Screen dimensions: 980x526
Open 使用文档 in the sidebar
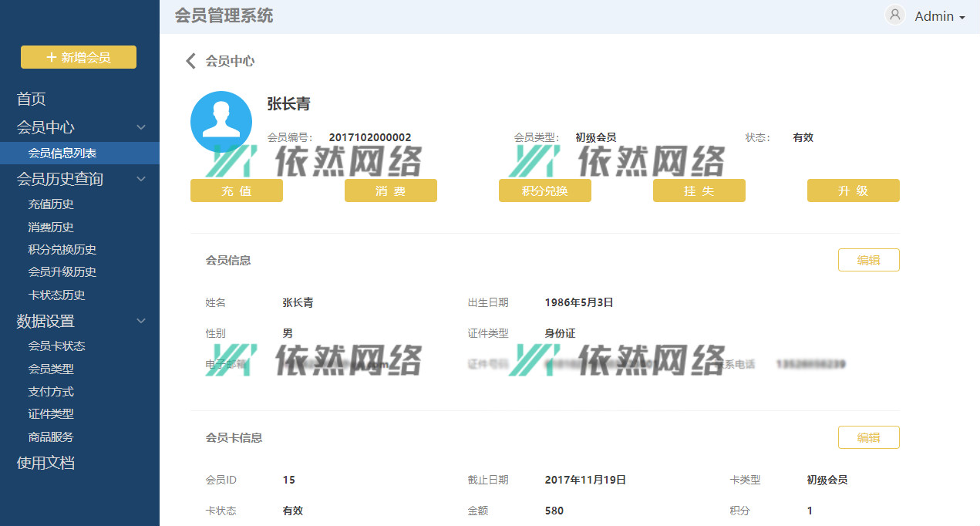pyautogui.click(x=45, y=463)
